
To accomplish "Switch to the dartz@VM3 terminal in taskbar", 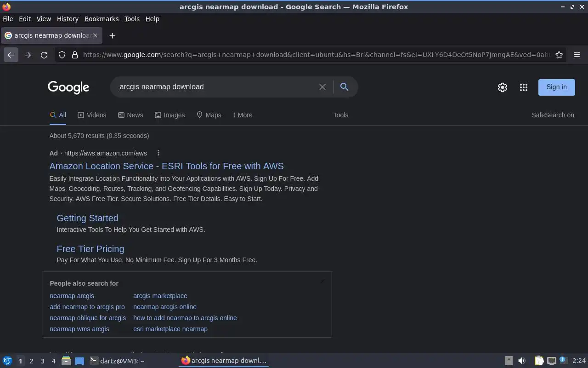I will (117, 361).
